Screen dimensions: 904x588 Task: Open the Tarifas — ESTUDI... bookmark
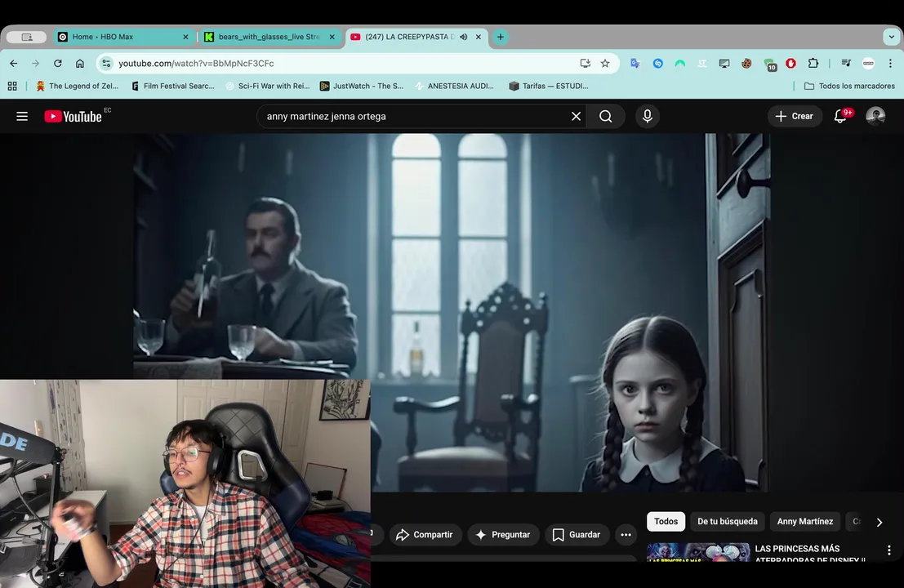tap(549, 86)
